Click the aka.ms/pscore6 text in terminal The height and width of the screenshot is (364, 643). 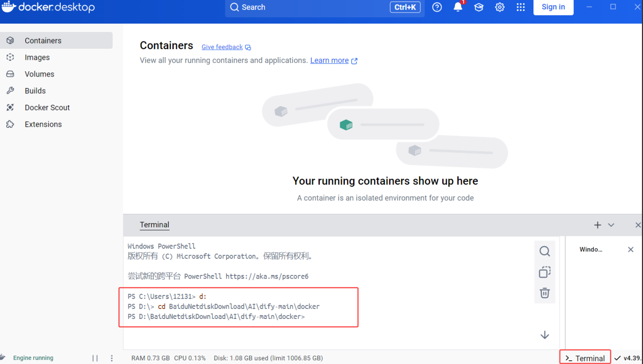tap(267, 276)
